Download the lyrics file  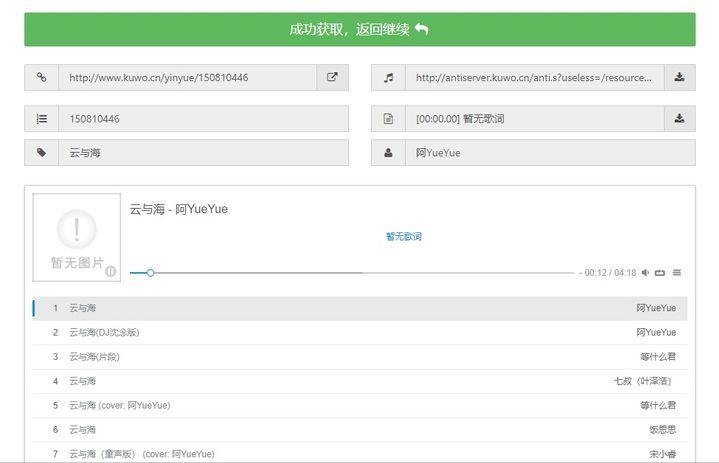coord(679,119)
